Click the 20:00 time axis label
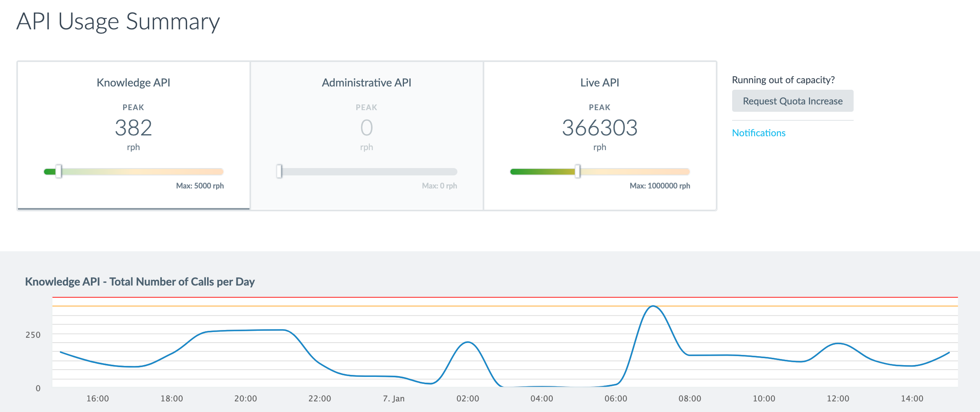 245,399
